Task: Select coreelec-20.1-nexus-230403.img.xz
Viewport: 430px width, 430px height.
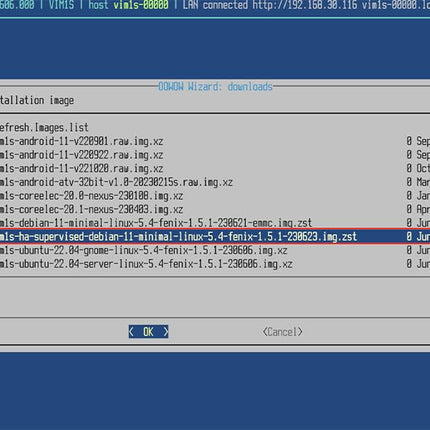Action: point(215,210)
